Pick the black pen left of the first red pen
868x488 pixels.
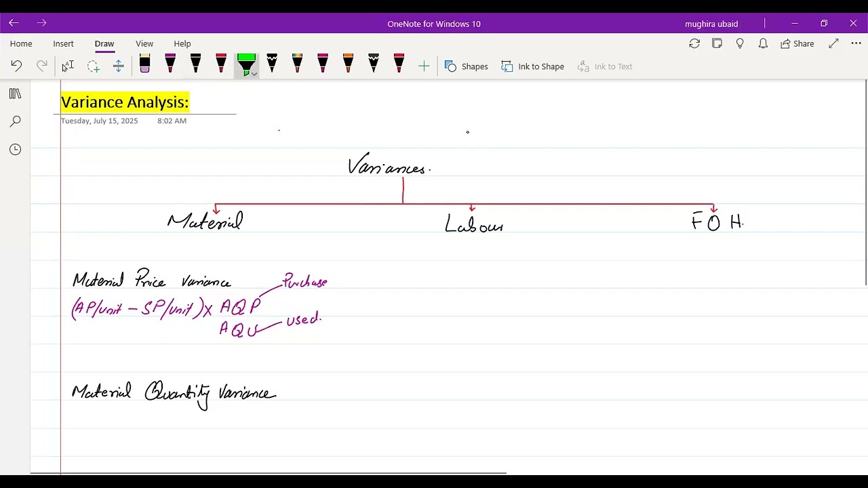tap(195, 64)
